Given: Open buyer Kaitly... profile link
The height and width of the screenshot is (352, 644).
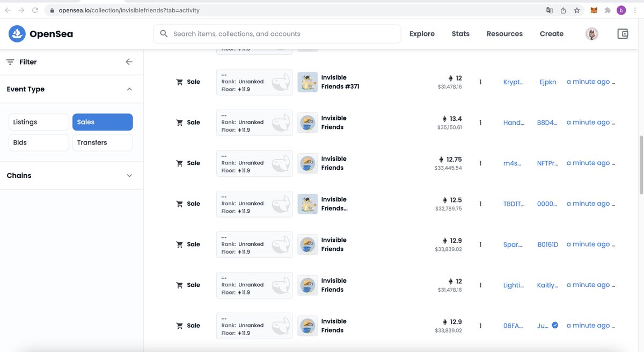Looking at the screenshot, I should [548, 285].
